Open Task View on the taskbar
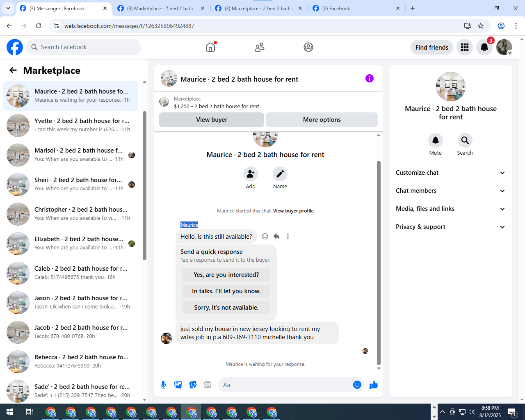Viewport: 525px width, 420px height. pos(30,412)
